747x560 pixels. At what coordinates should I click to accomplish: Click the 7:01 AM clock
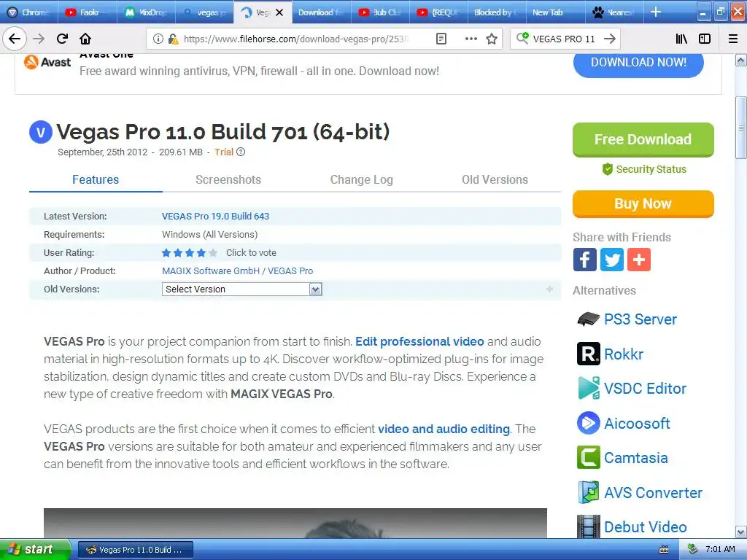point(720,550)
